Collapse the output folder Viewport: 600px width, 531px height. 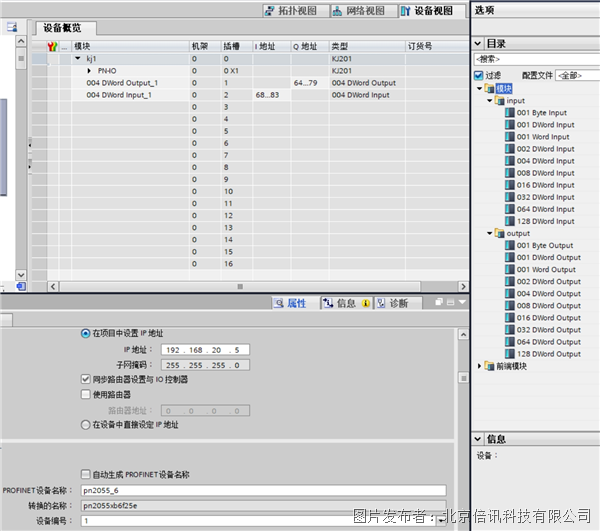click(489, 233)
